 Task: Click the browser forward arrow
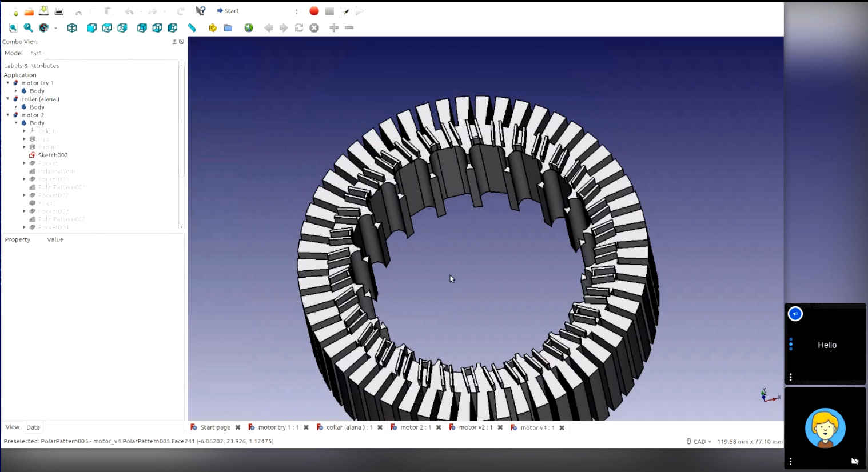tap(284, 27)
